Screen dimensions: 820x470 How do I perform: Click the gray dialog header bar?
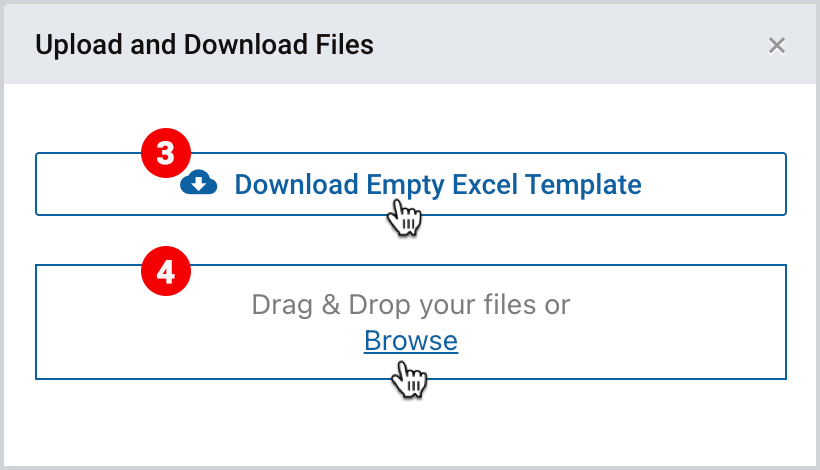[x=410, y=44]
